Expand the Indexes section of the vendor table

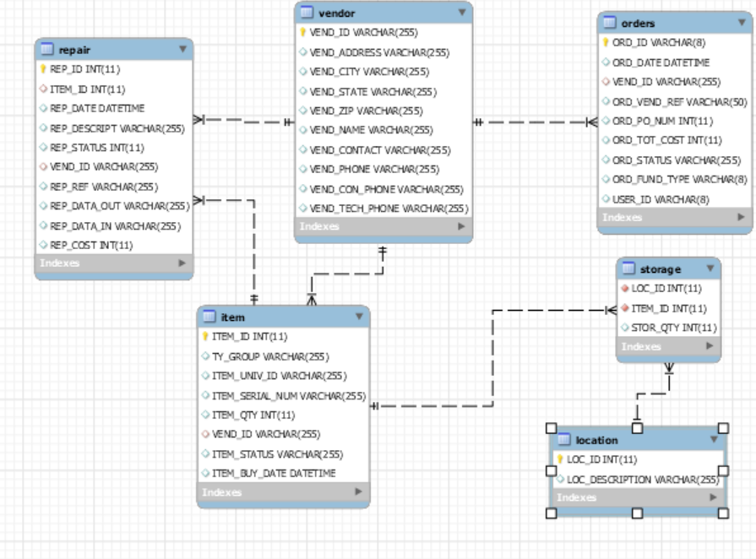point(461,226)
